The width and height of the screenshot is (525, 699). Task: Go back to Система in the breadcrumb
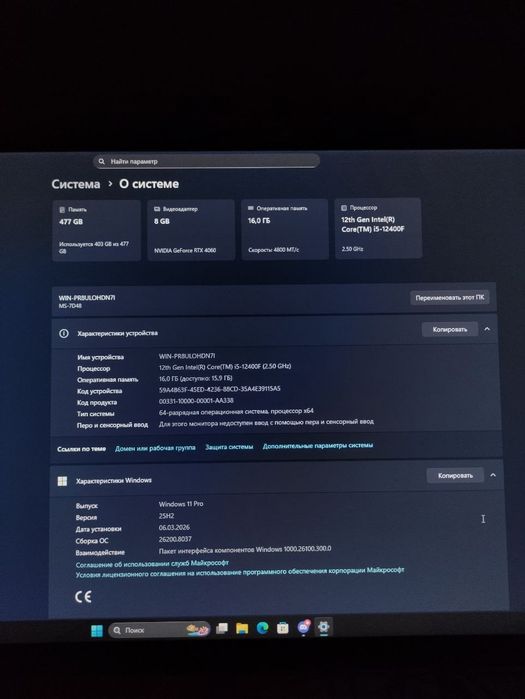coord(76,184)
